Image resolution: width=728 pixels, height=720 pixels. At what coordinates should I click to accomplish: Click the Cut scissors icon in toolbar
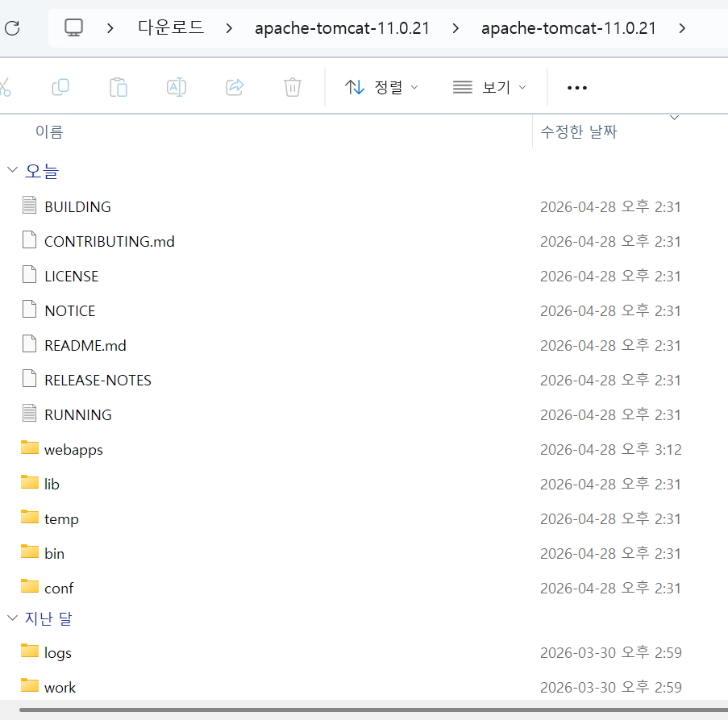tap(5, 87)
